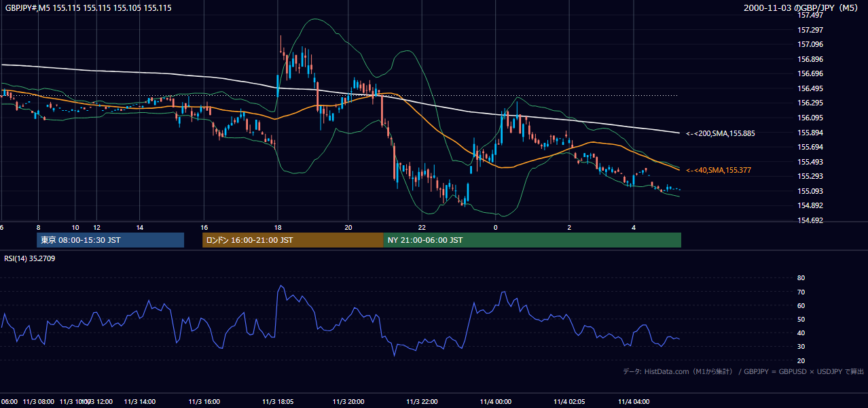Click price axis value 155.293

coord(811,176)
